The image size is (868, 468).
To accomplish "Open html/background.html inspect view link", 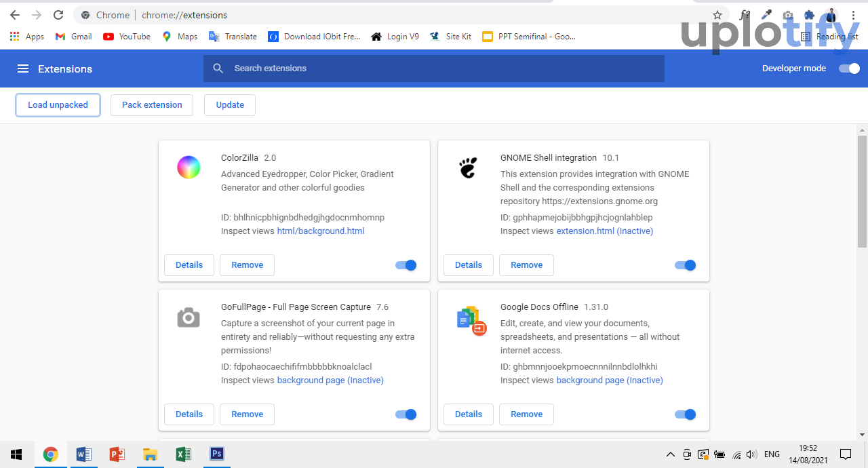I will 321,231.
